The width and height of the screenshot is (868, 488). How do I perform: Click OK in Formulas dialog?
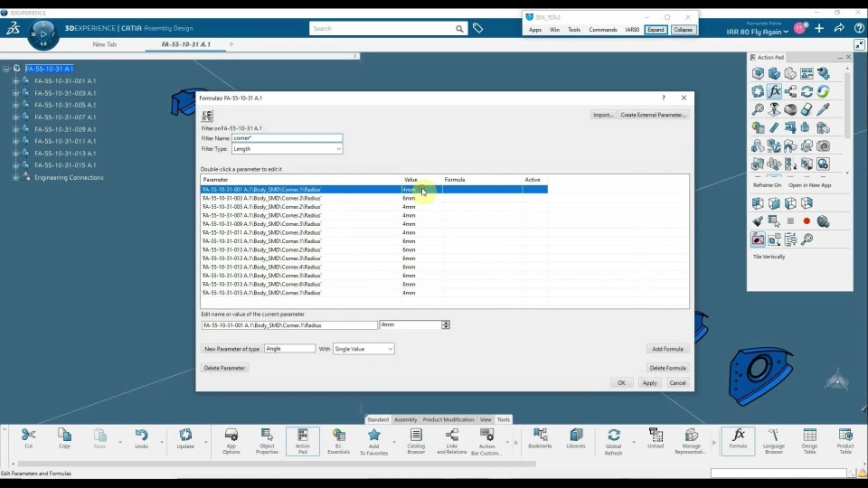point(621,383)
